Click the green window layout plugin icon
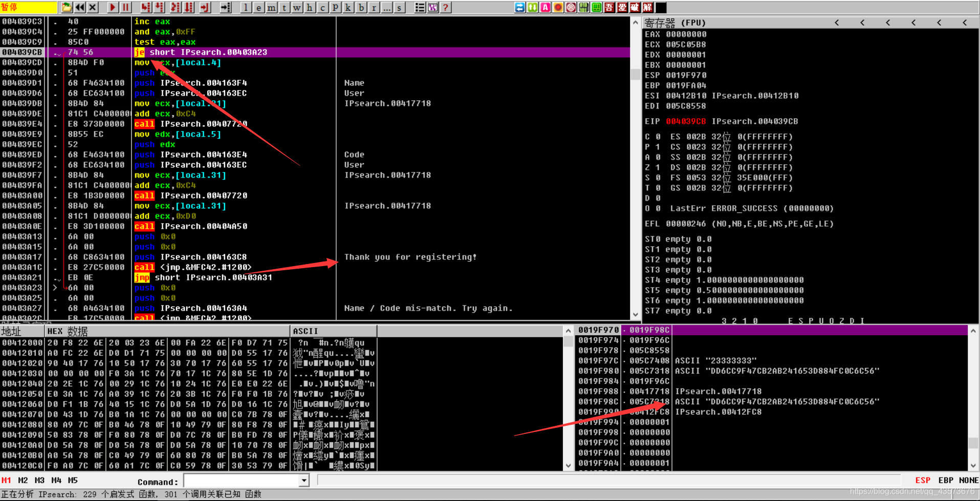Viewport: 980px width, 501px height. pos(597,7)
